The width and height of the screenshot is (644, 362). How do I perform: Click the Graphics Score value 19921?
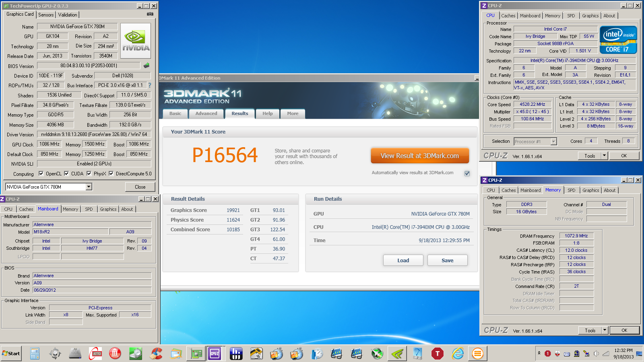[233, 210]
